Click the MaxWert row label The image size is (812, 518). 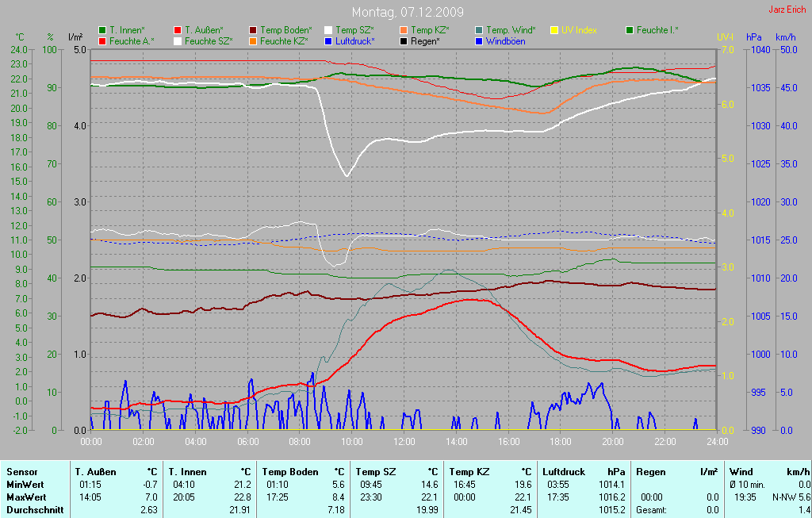point(26,497)
